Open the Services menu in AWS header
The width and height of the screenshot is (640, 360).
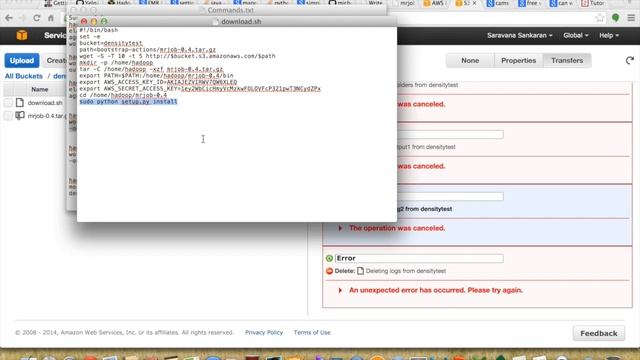click(56, 36)
